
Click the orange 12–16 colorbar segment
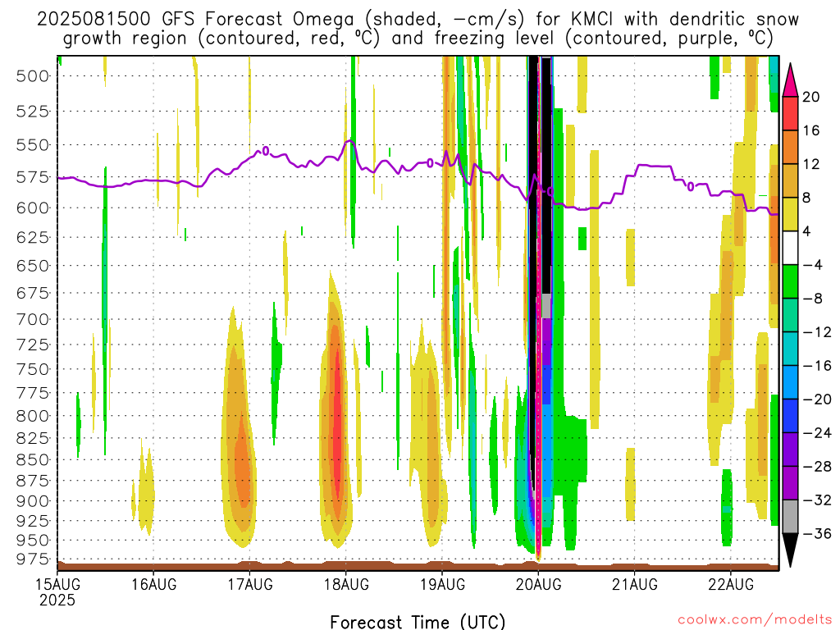coord(790,147)
